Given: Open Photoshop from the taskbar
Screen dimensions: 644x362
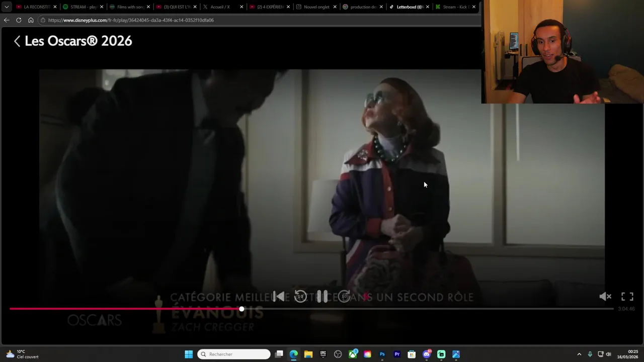Looking at the screenshot, I should pyautogui.click(x=382, y=354).
